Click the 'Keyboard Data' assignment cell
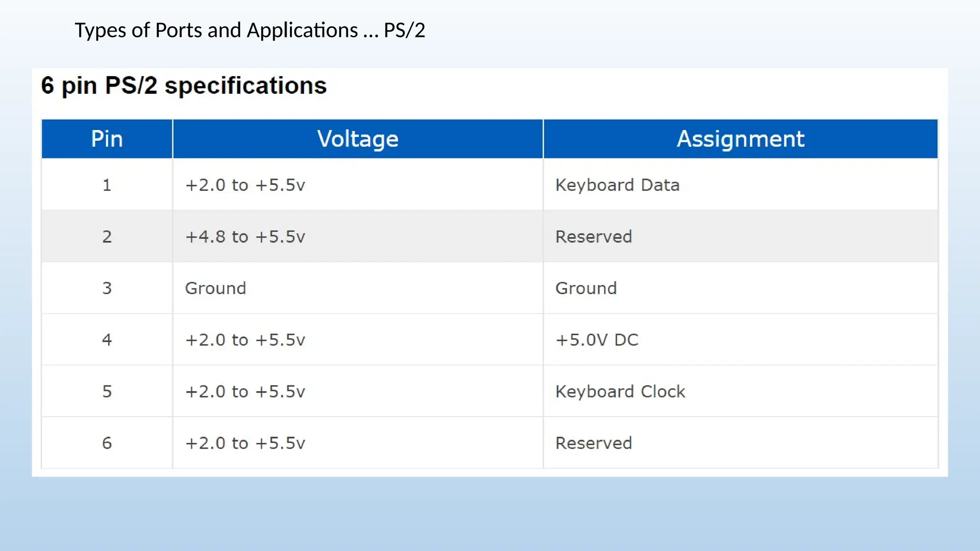This screenshot has width=980, height=551. pyautogui.click(x=617, y=185)
